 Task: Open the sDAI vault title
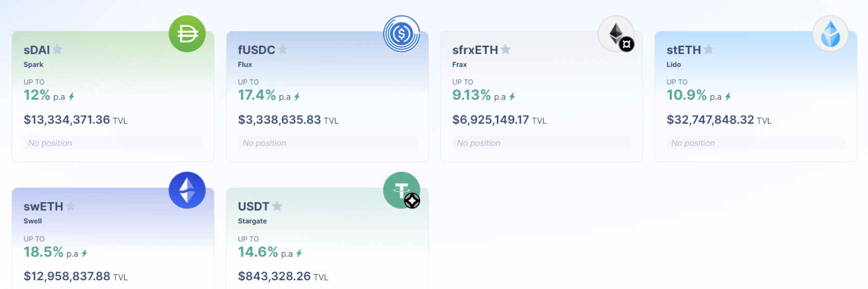coord(36,50)
